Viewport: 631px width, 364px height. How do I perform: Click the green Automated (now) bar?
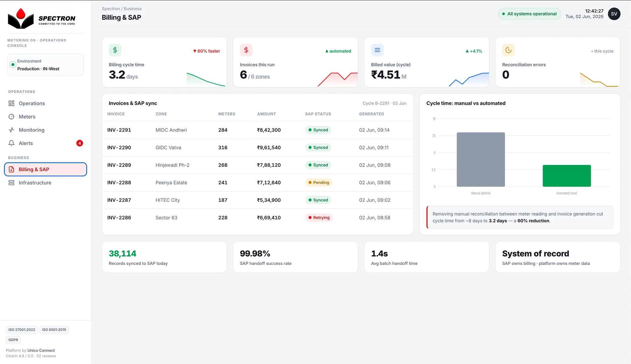(x=567, y=176)
